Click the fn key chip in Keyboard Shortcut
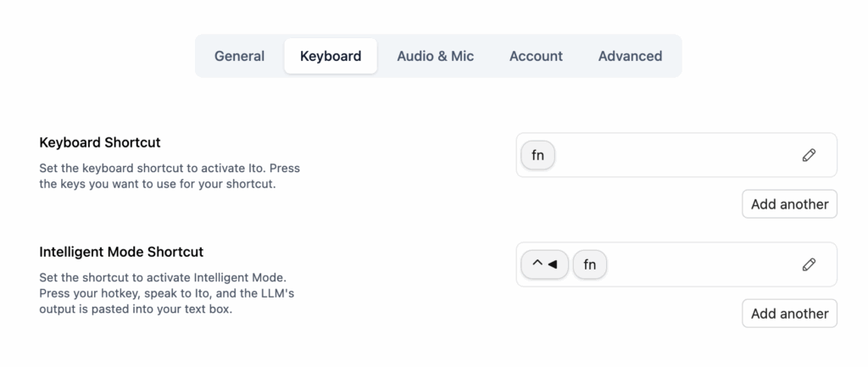The height and width of the screenshot is (367, 868). tap(537, 155)
